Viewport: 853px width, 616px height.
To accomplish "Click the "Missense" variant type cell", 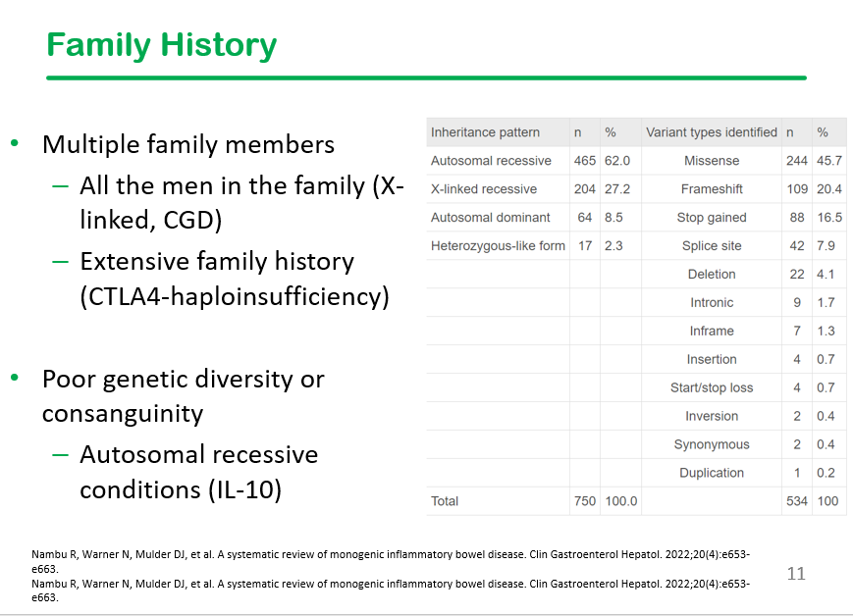I will pyautogui.click(x=711, y=161).
